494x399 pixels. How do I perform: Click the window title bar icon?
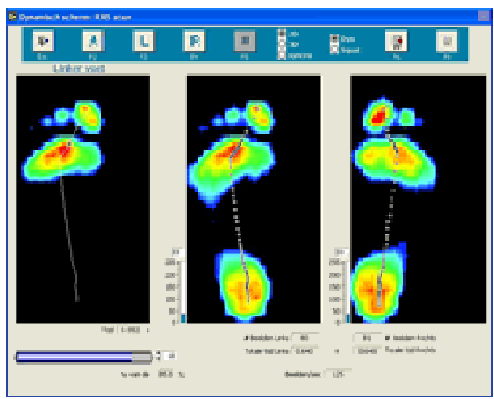(x=12, y=16)
